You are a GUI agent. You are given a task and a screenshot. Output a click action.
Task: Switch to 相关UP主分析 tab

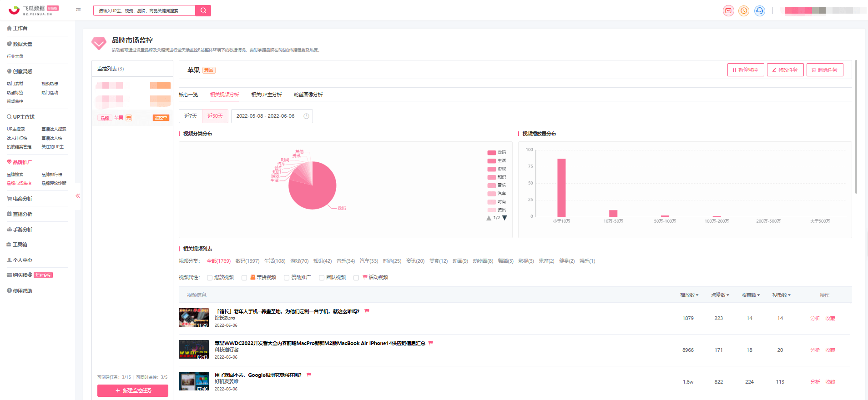[x=266, y=95]
